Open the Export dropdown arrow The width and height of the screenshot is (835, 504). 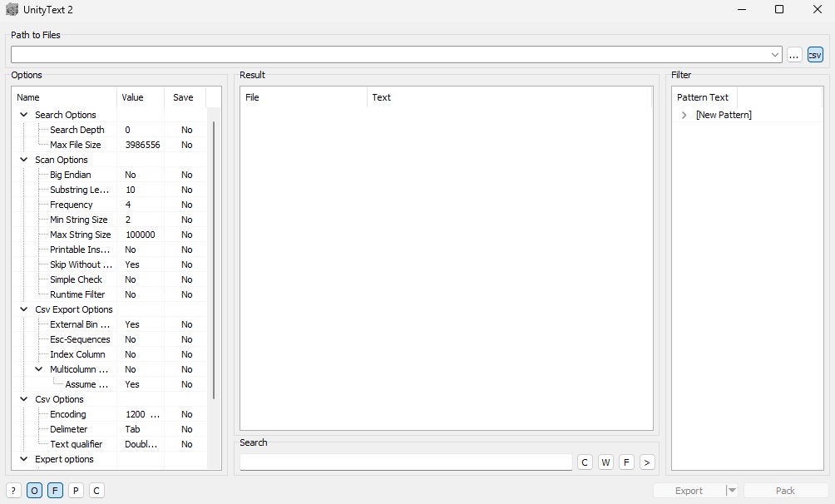point(732,491)
